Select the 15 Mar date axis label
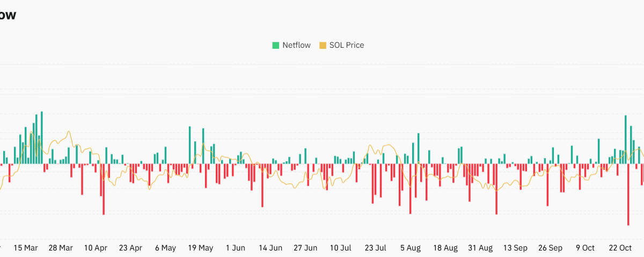Screen dimensions: 644x257 coord(26,248)
